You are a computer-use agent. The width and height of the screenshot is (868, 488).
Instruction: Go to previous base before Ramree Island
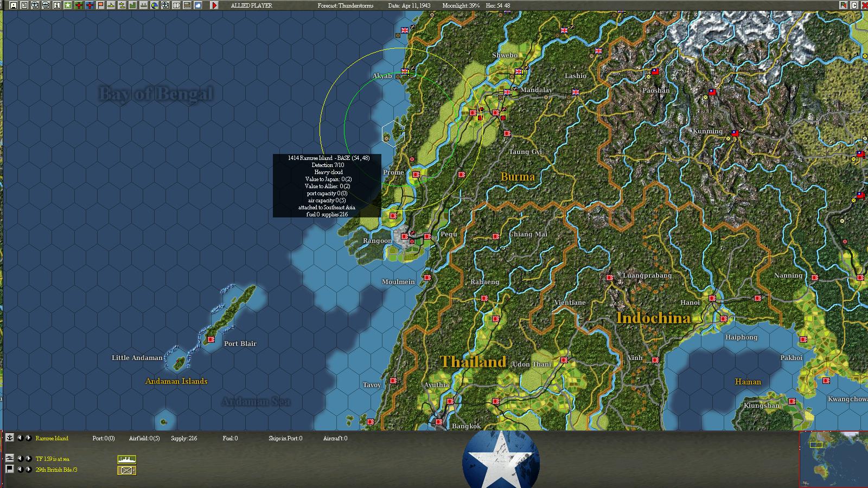click(20, 438)
